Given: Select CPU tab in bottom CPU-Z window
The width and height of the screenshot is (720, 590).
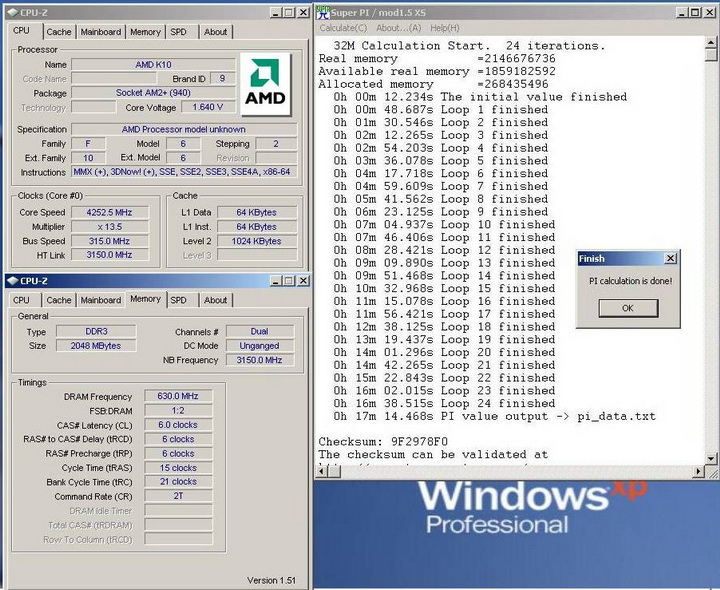Looking at the screenshot, I should tap(21, 300).
